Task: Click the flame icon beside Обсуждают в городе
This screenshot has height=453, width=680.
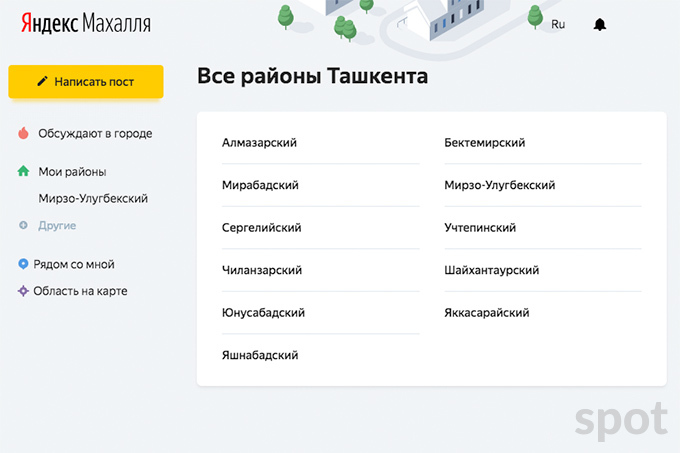Action: [23, 133]
